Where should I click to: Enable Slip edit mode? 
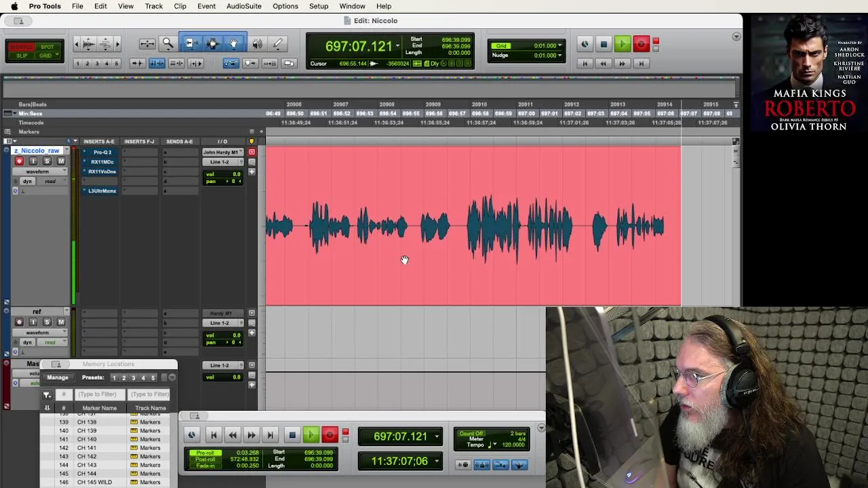coord(22,56)
